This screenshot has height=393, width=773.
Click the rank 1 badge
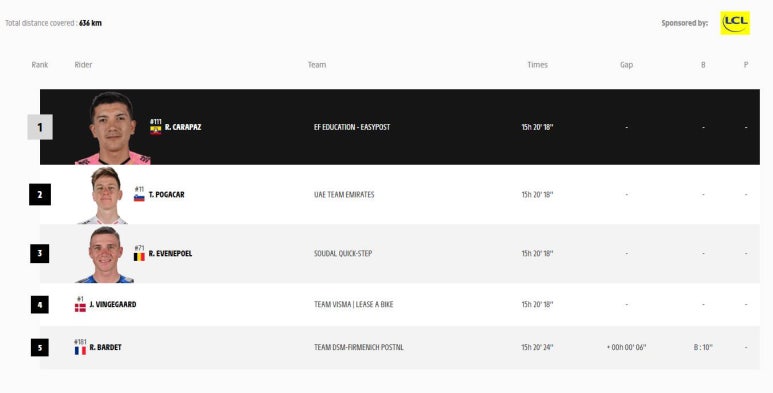coord(40,127)
